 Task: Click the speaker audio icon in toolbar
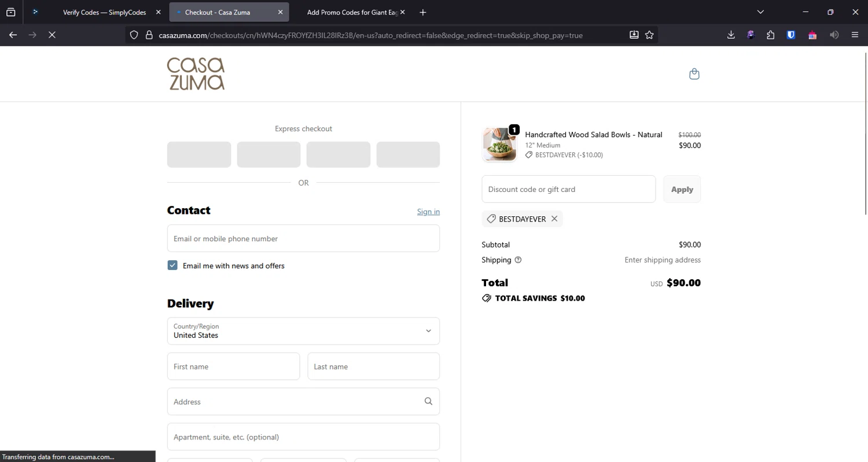click(834, 35)
